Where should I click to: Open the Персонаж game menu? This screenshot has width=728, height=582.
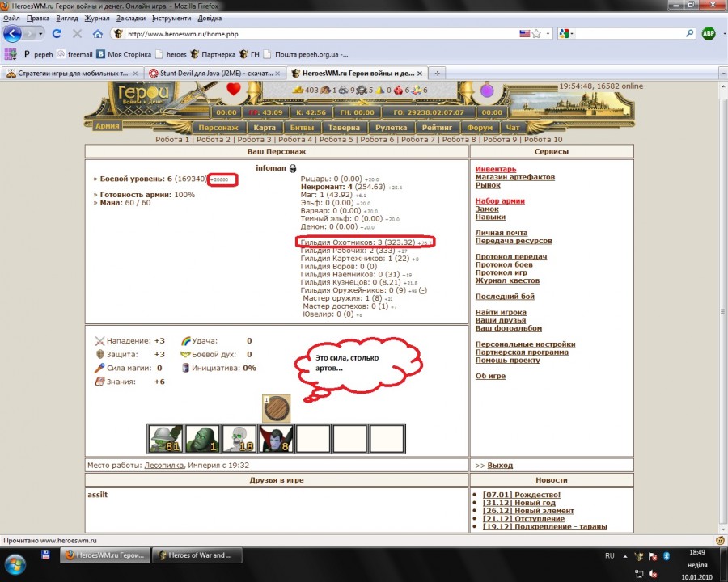(218, 128)
